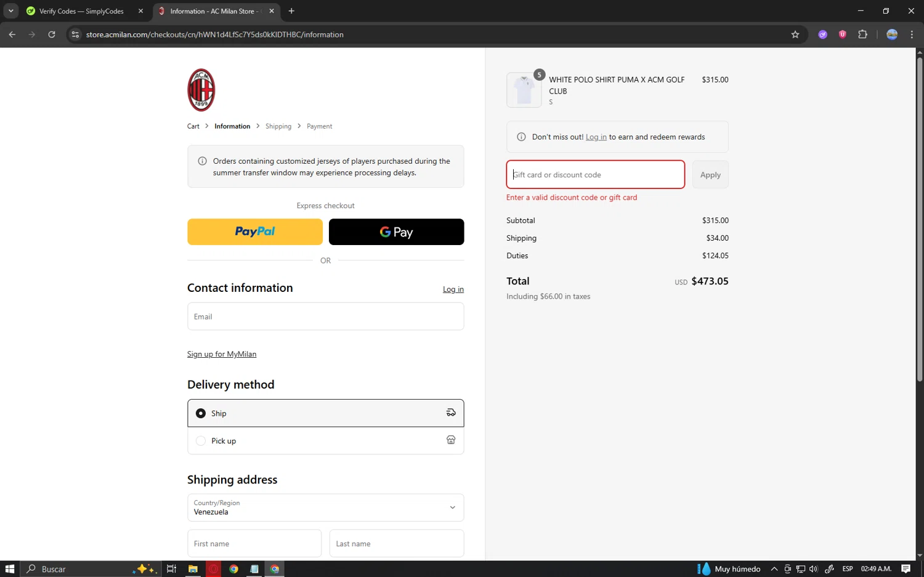Click the volume icon in system tray
The width and height of the screenshot is (924, 577).
click(814, 568)
